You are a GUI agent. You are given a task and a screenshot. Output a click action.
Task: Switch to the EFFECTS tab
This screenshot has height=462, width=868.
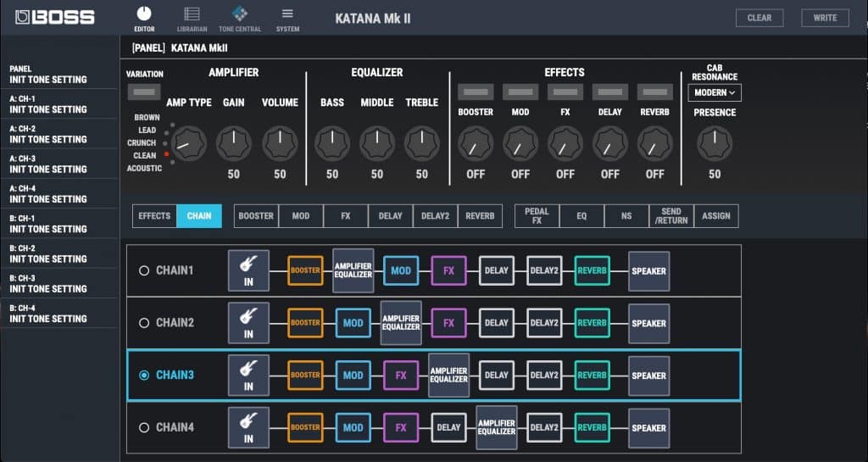[154, 216]
